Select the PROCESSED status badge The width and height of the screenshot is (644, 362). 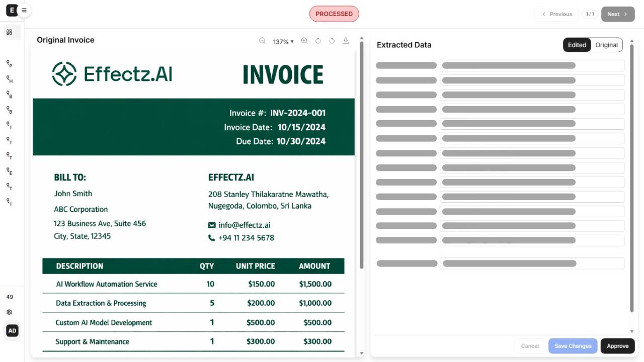click(x=334, y=14)
